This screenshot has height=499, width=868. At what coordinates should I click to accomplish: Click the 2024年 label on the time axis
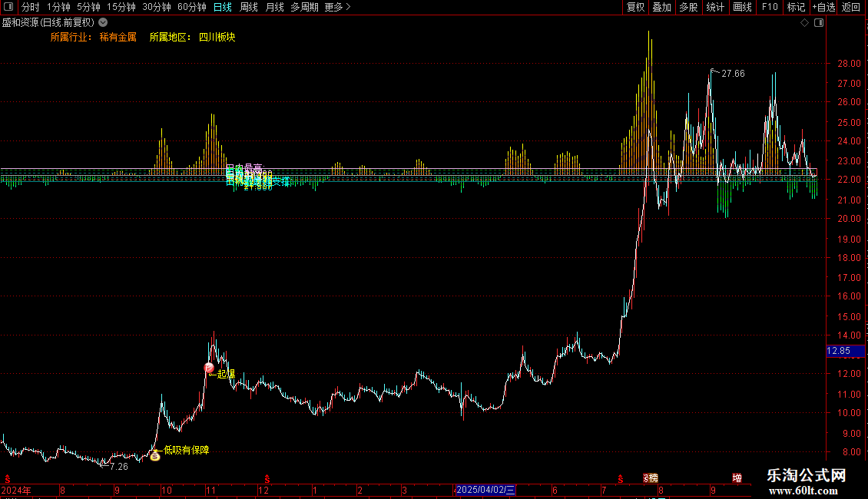coord(16,490)
